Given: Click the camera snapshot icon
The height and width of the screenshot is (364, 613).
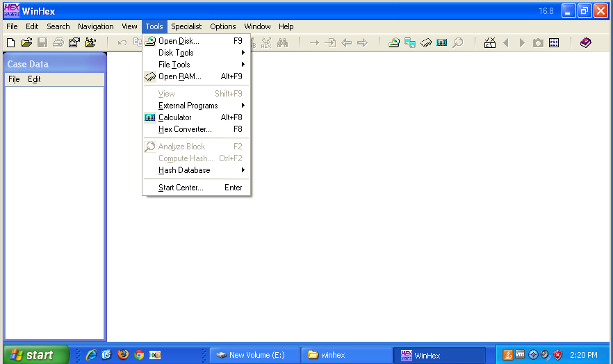Looking at the screenshot, I should (538, 42).
